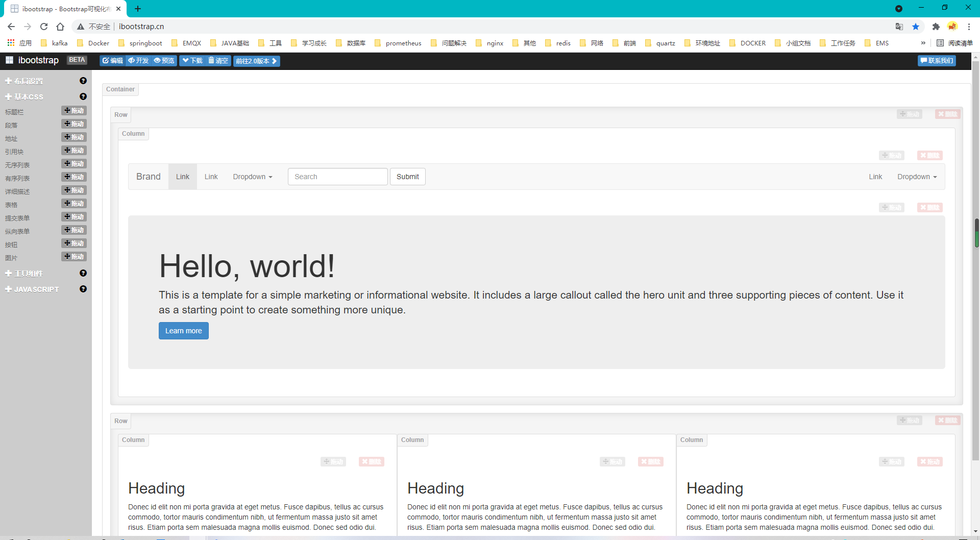The height and width of the screenshot is (540, 980).
Task: Click the browser address bar URL
Action: point(141,27)
